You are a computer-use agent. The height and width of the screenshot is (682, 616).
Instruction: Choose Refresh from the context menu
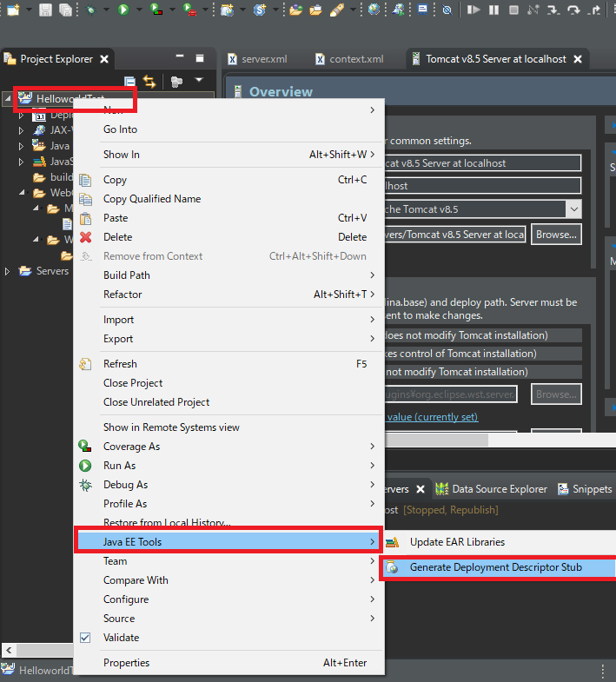(229, 364)
